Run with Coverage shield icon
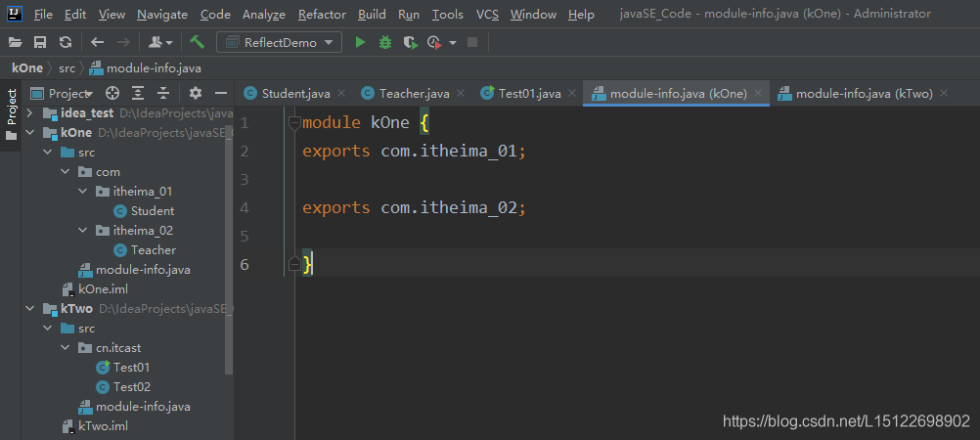This screenshot has width=980, height=440. pyautogui.click(x=410, y=42)
